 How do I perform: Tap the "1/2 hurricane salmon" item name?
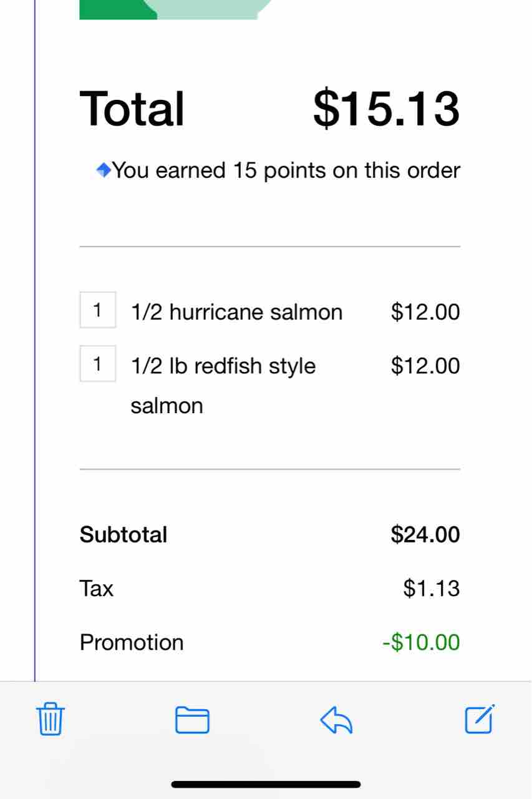coord(236,311)
